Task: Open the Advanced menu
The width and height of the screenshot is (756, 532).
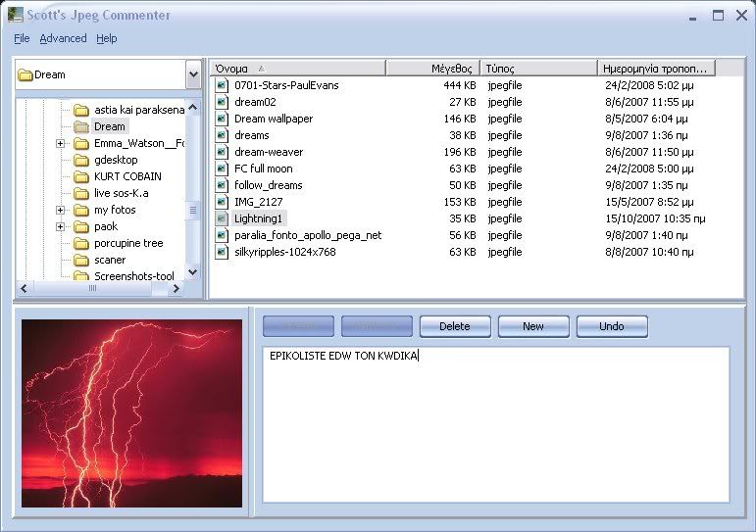Action: click(63, 38)
